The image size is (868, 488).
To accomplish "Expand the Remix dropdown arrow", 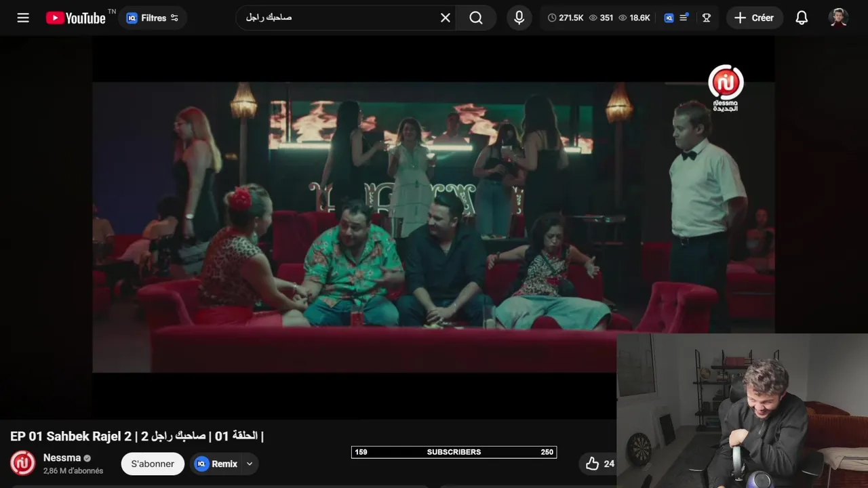I will pos(250,464).
